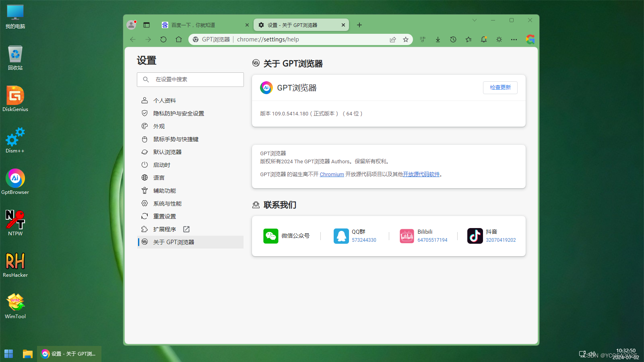Click the GPT浏览器 logo in about card

coord(266,88)
